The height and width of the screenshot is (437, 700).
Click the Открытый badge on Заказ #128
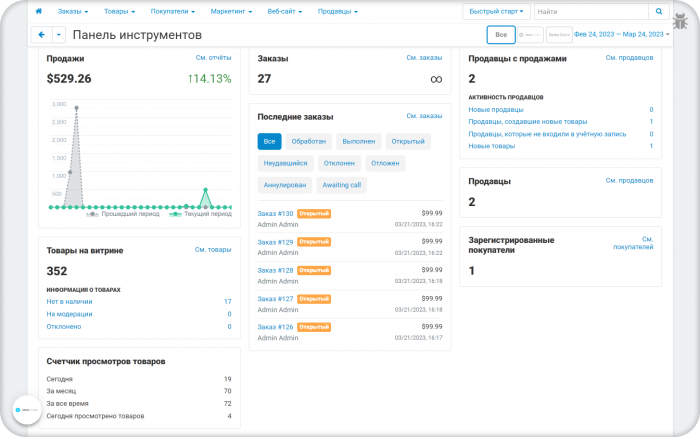coord(314,271)
